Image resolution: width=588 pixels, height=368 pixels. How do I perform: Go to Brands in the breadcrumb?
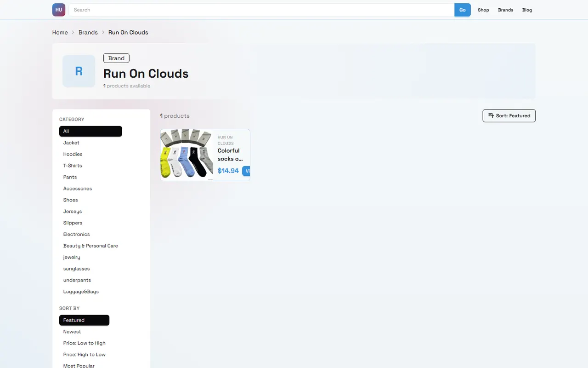pos(88,32)
